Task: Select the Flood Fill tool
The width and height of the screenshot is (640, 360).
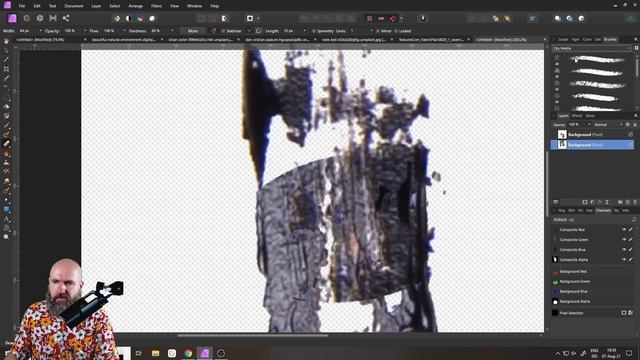Action: (6, 107)
